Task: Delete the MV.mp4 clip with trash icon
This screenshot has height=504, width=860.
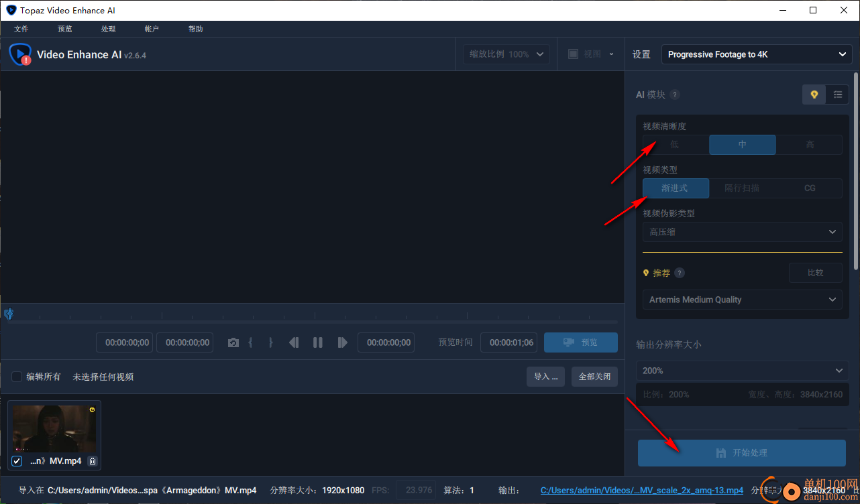Action: tap(93, 461)
